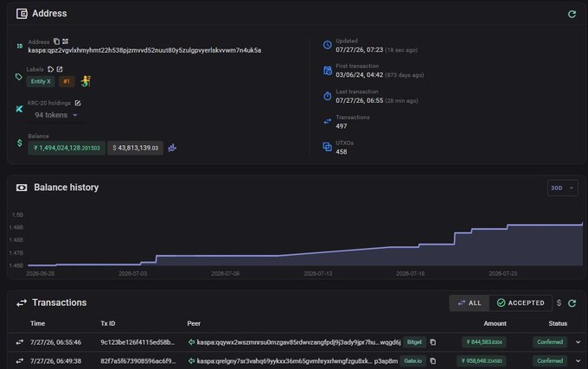Screen dimensions: 588x369
Task: Copy the Bitget peer address
Action: pyautogui.click(x=432, y=342)
